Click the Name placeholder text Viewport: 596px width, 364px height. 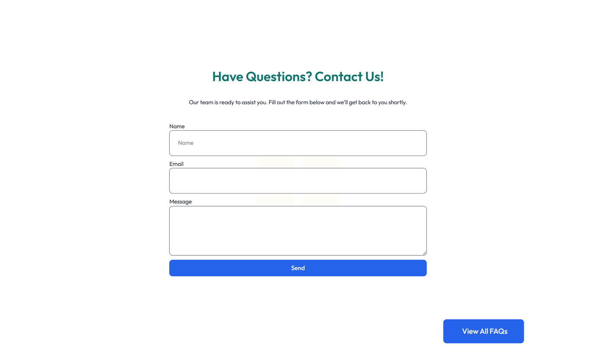click(185, 143)
